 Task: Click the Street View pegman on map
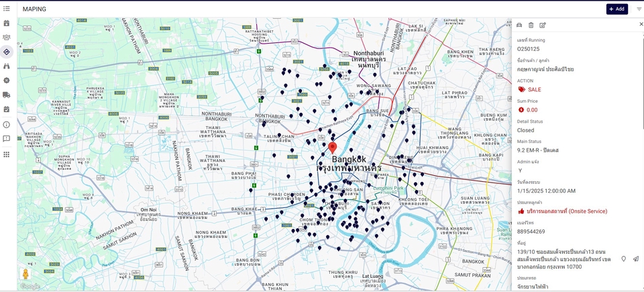point(25,274)
